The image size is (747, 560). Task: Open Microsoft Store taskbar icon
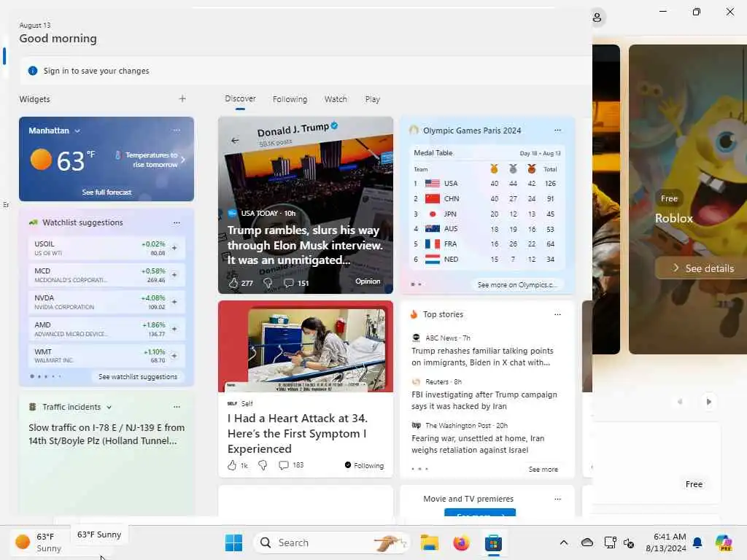(494, 542)
